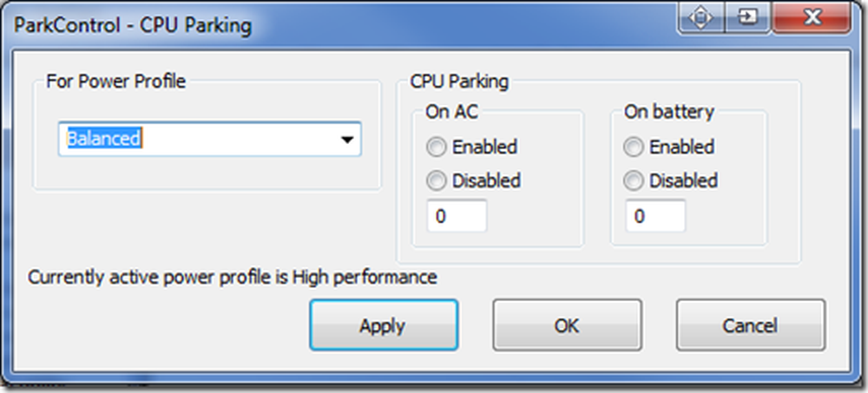The image size is (868, 393).
Task: Click the CPU Parking group label
Action: click(x=459, y=82)
